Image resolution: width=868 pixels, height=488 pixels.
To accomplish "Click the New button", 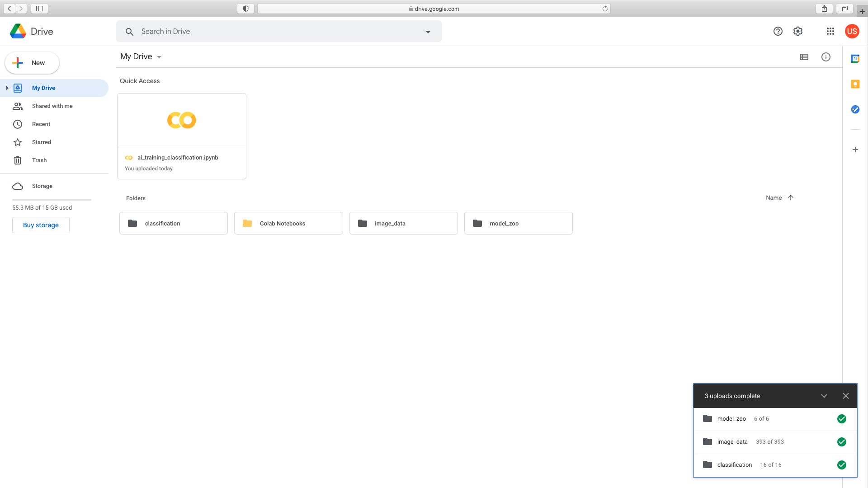I will [x=32, y=63].
